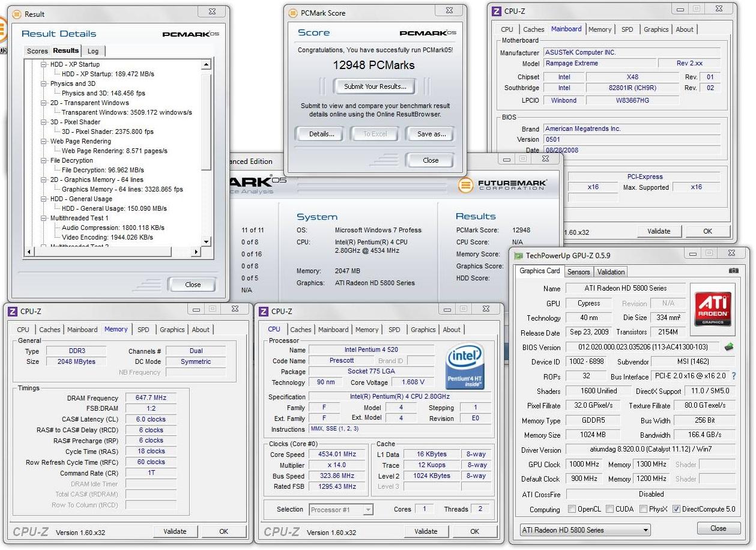Open About tab in CPU-Z Mainboard window

685,29
